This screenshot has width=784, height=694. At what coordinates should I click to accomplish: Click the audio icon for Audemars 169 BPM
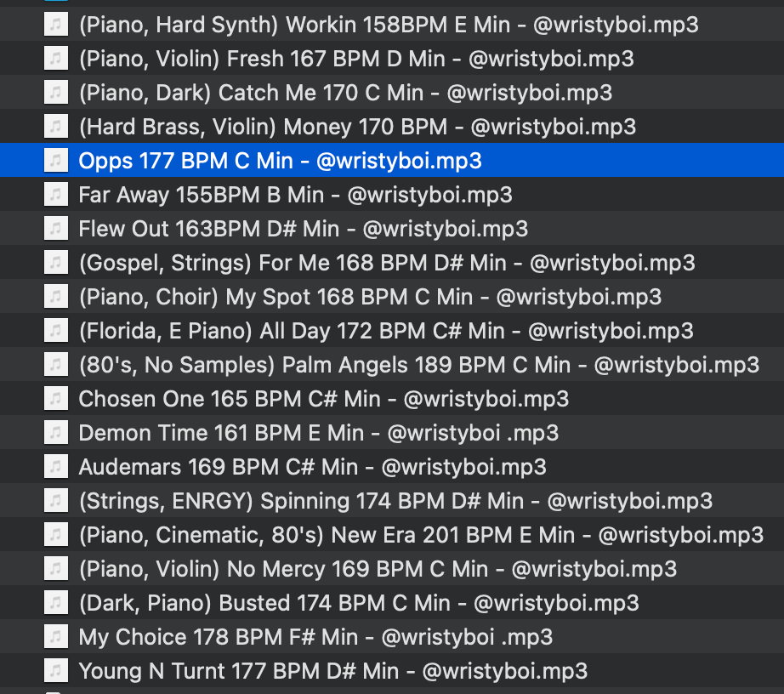(55, 467)
